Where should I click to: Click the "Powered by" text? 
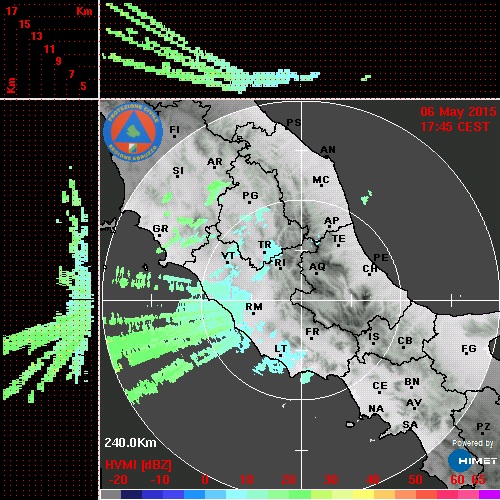pyautogui.click(x=472, y=443)
